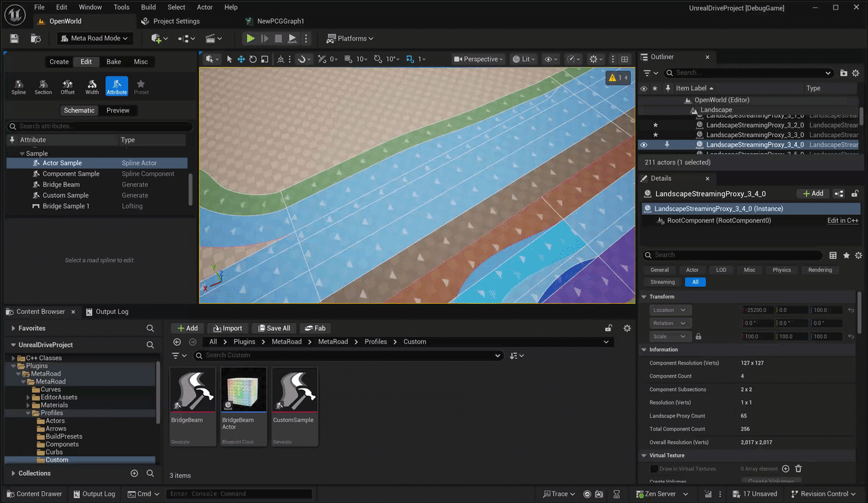Viewport: 868px width, 503px height.
Task: Open the Perspective viewport dropdown
Action: coord(479,59)
